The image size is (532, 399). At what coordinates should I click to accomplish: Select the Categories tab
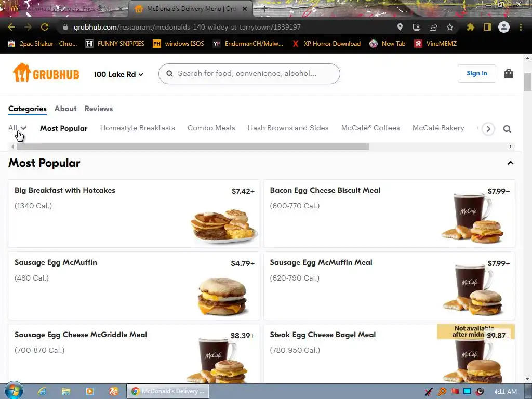(28, 109)
